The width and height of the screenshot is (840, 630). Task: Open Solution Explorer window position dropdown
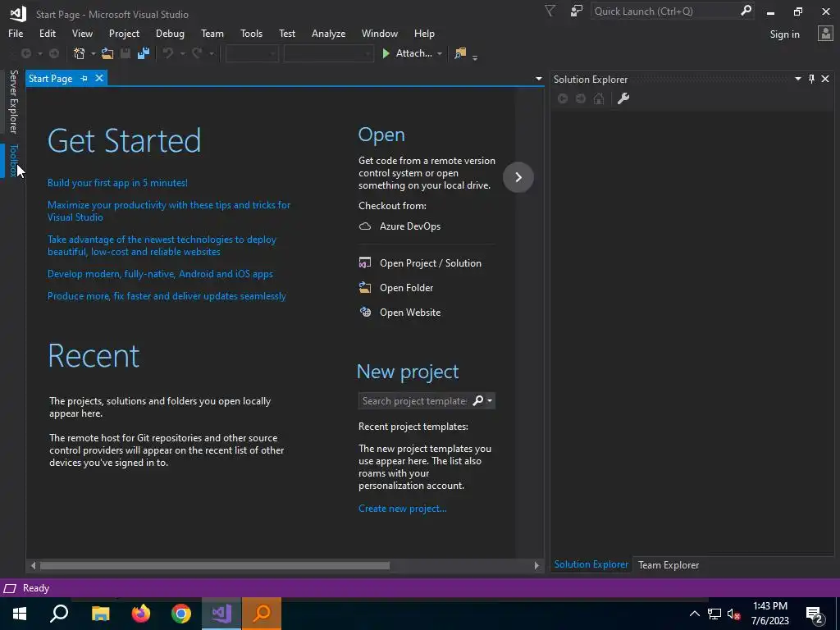tap(797, 79)
